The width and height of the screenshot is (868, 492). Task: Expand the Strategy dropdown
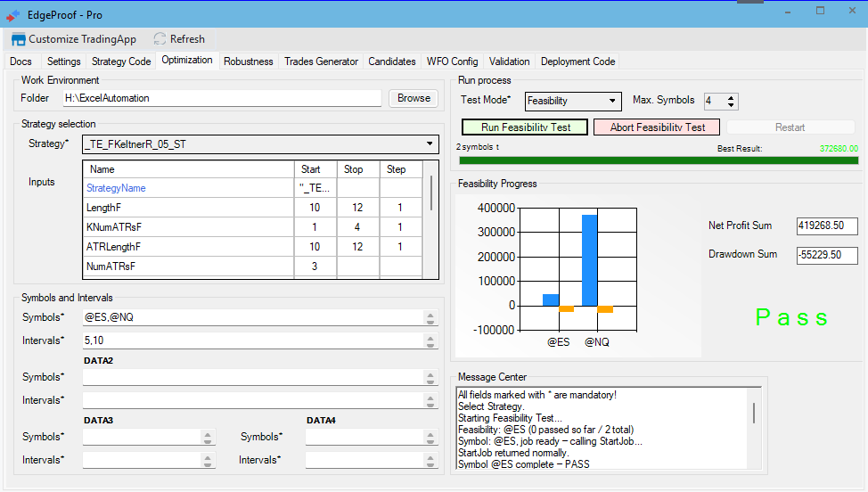[429, 143]
